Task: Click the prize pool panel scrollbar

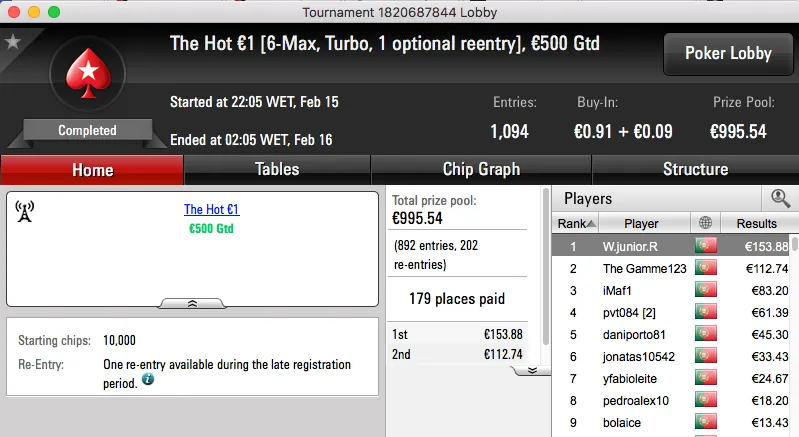Action: (545, 270)
